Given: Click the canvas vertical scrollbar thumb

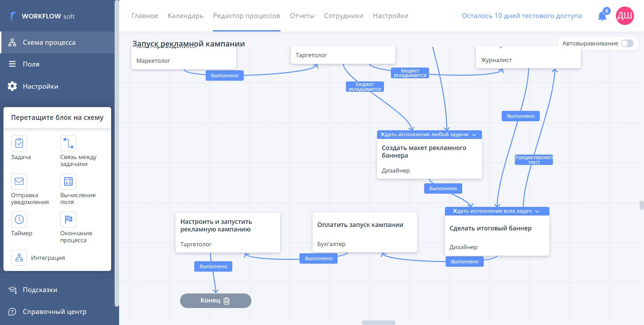Looking at the screenshot, I should (x=642, y=205).
